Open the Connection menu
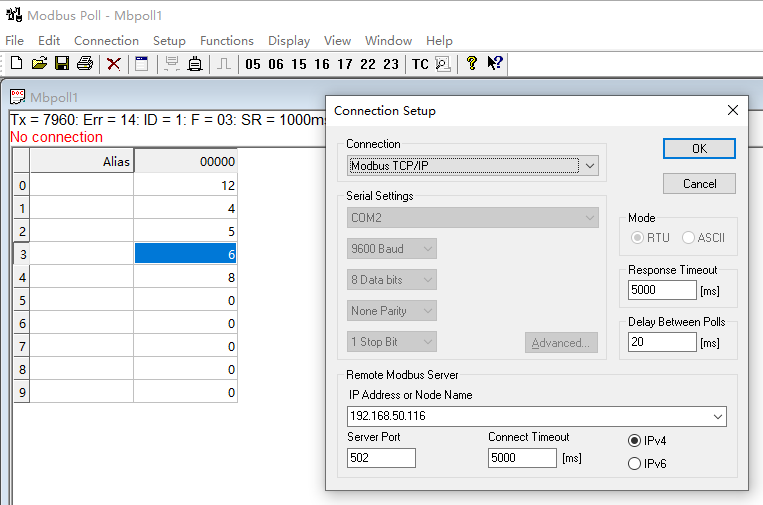 coord(106,41)
